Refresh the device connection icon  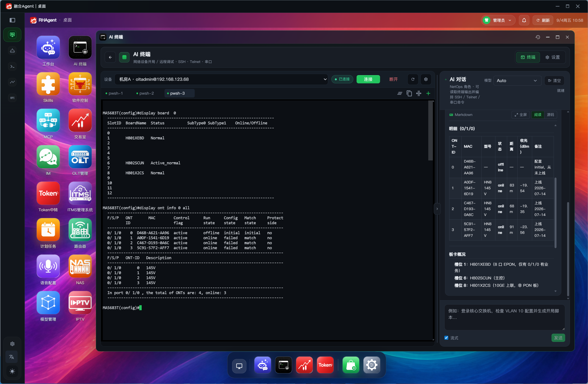click(413, 79)
